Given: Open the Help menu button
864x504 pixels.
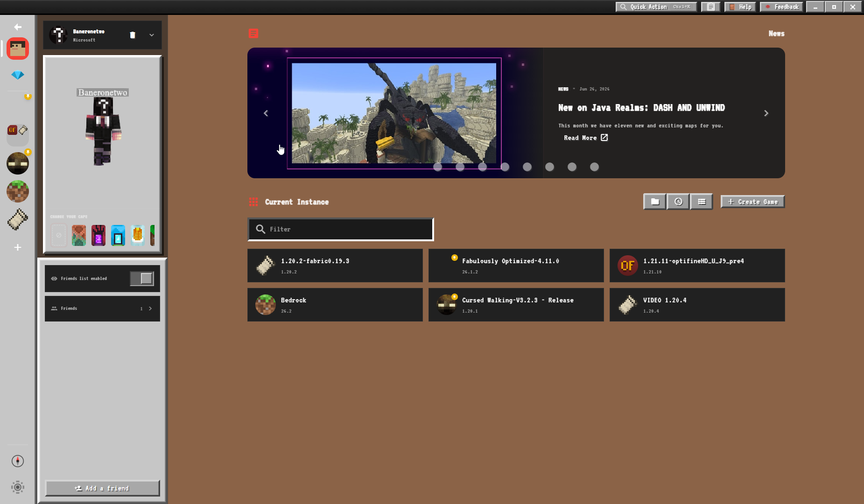Looking at the screenshot, I should pos(740,7).
